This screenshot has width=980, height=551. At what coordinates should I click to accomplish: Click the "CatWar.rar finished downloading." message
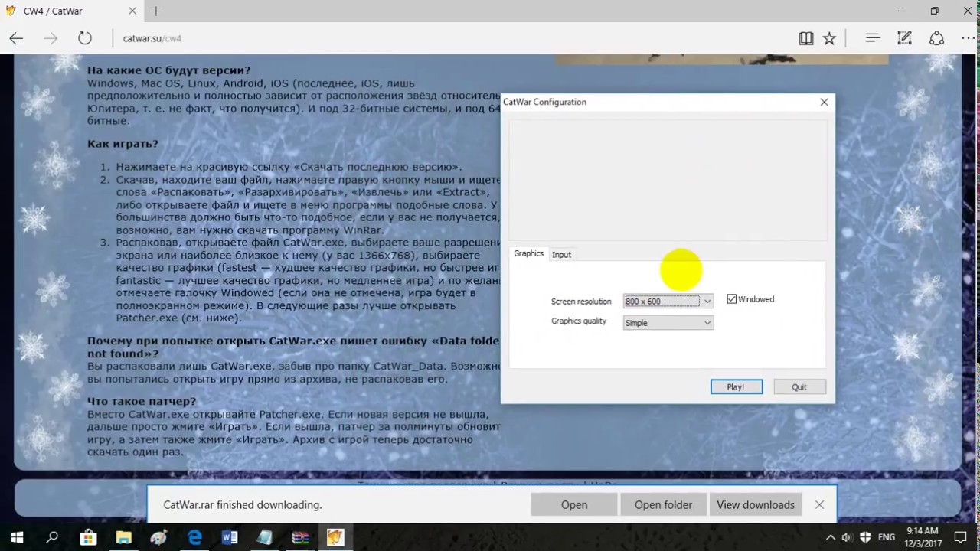(243, 505)
